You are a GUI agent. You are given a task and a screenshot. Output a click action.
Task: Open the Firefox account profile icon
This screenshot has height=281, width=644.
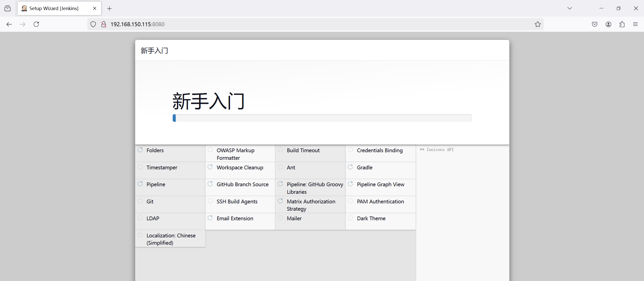click(x=608, y=24)
